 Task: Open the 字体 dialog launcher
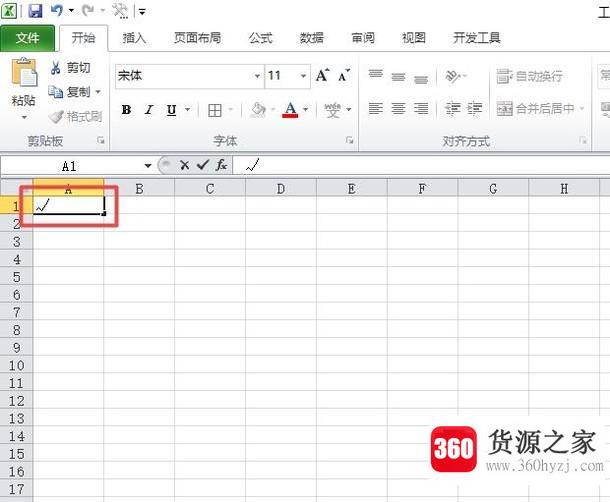[350, 140]
